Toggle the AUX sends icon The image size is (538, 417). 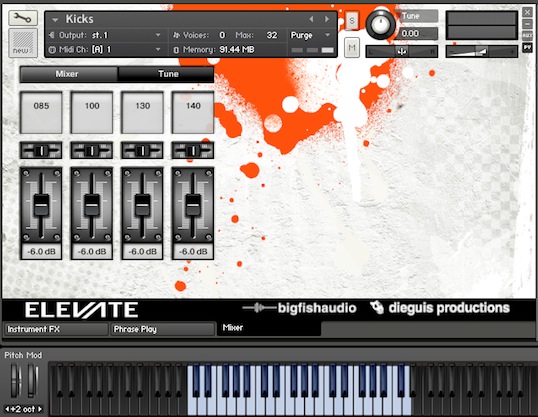click(x=527, y=36)
